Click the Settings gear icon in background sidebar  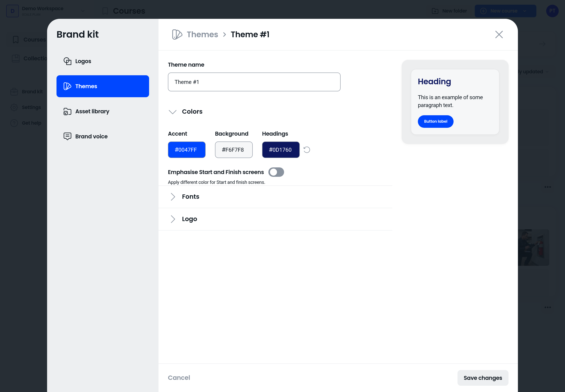point(14,107)
